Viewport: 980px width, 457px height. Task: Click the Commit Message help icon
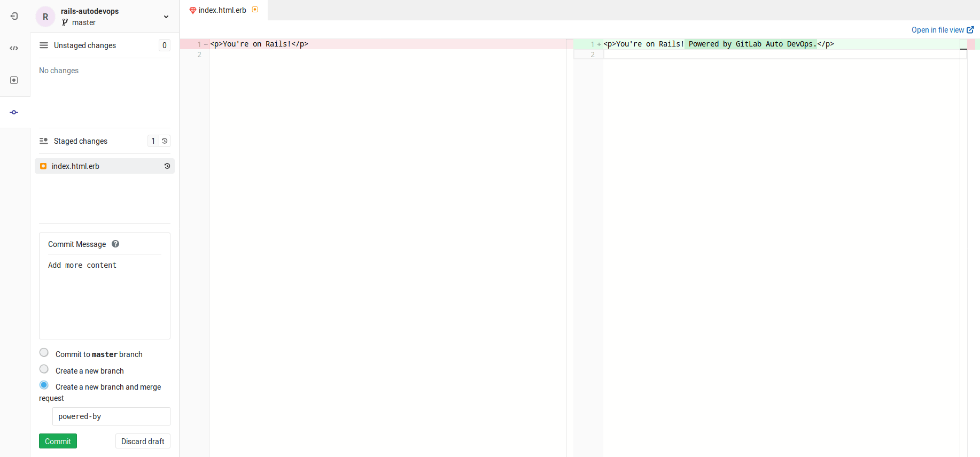[x=115, y=244]
